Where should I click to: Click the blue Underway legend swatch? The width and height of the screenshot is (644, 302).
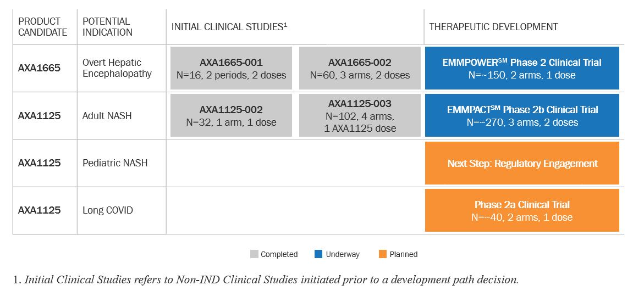pyautogui.click(x=319, y=254)
